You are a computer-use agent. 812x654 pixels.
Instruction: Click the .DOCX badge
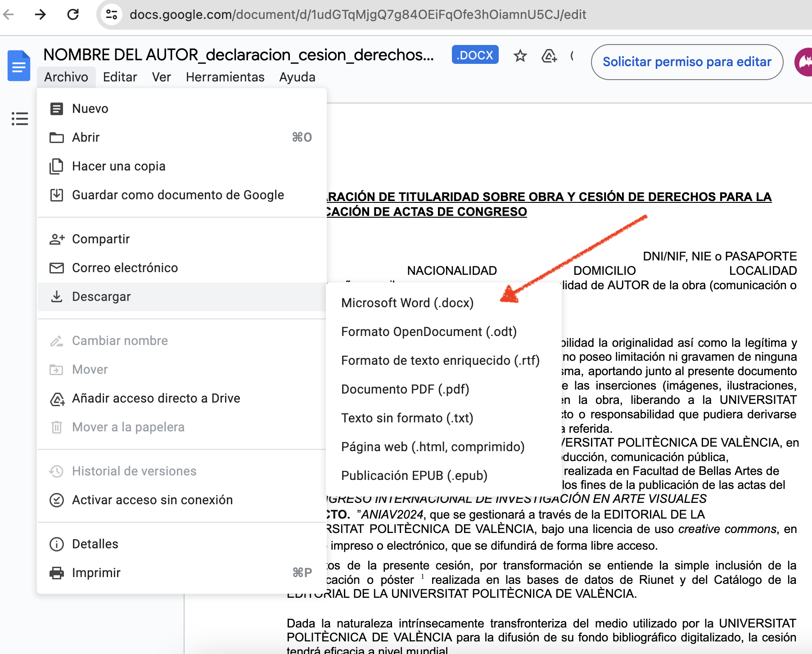[475, 55]
